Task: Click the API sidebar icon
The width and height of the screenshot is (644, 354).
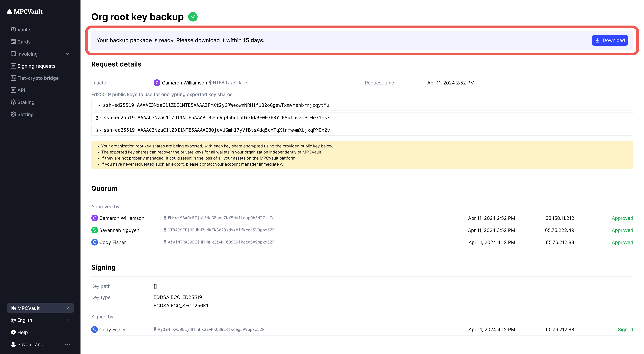Action: point(13,90)
